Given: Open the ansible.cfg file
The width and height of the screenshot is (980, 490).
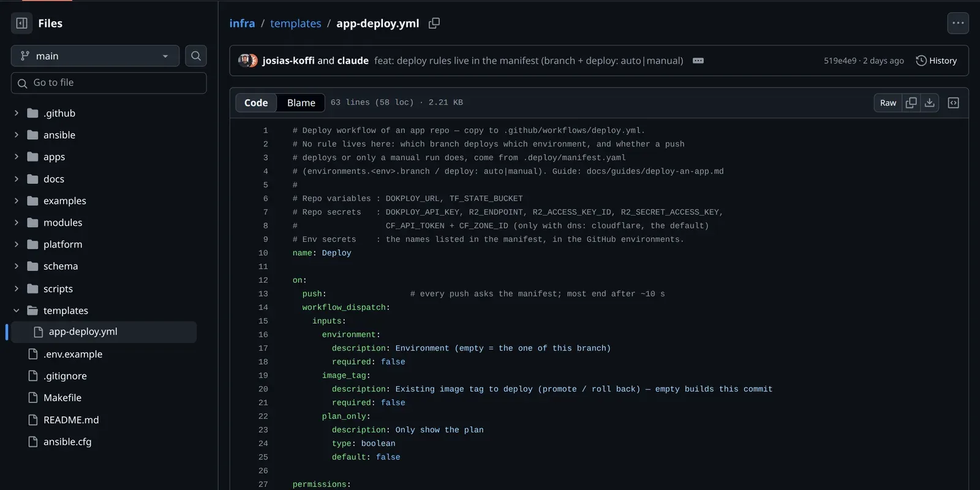Looking at the screenshot, I should (67, 442).
